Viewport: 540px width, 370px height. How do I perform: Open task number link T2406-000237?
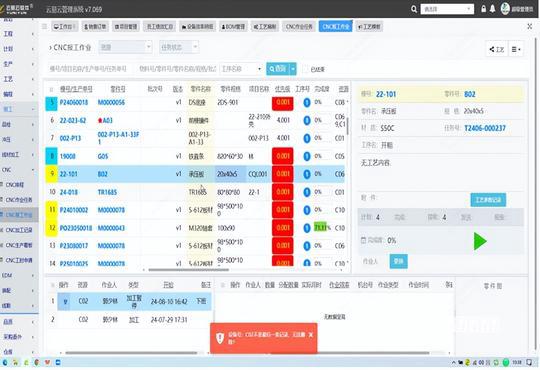coord(485,129)
